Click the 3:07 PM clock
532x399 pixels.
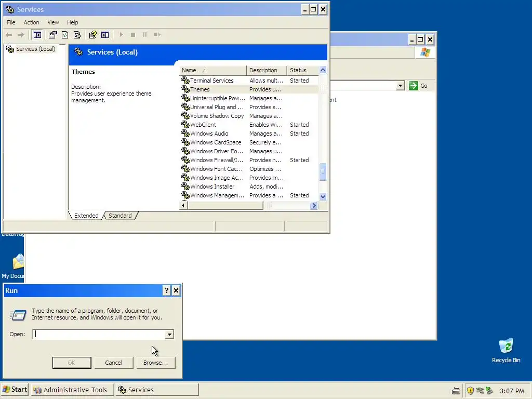(512, 391)
